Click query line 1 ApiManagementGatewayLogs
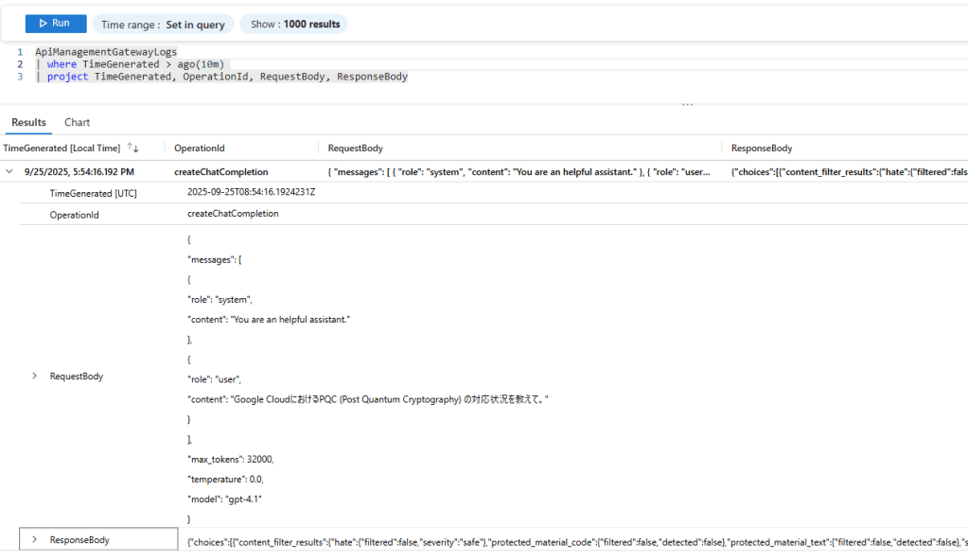Screen dimensions: 968x560 click(x=106, y=51)
